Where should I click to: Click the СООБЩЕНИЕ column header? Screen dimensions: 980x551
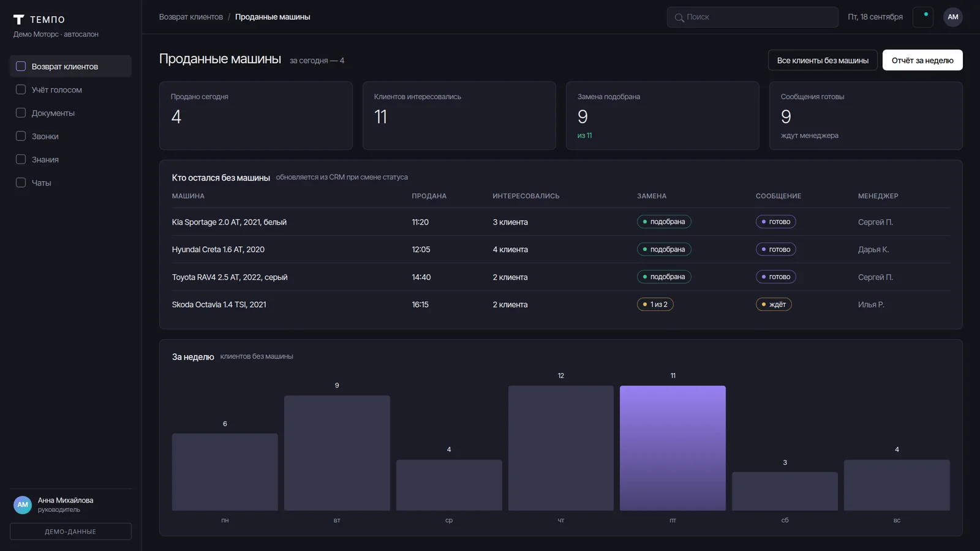tap(778, 196)
